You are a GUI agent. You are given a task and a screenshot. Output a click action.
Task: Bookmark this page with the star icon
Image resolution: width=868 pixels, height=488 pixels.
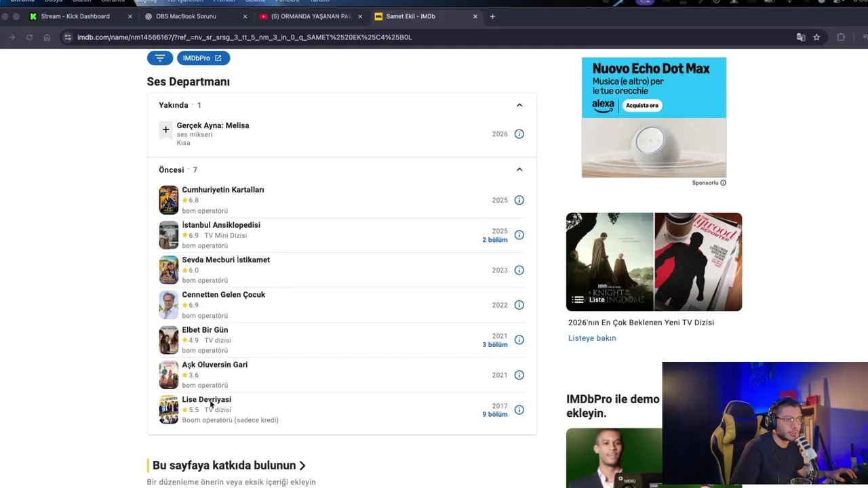tap(816, 37)
